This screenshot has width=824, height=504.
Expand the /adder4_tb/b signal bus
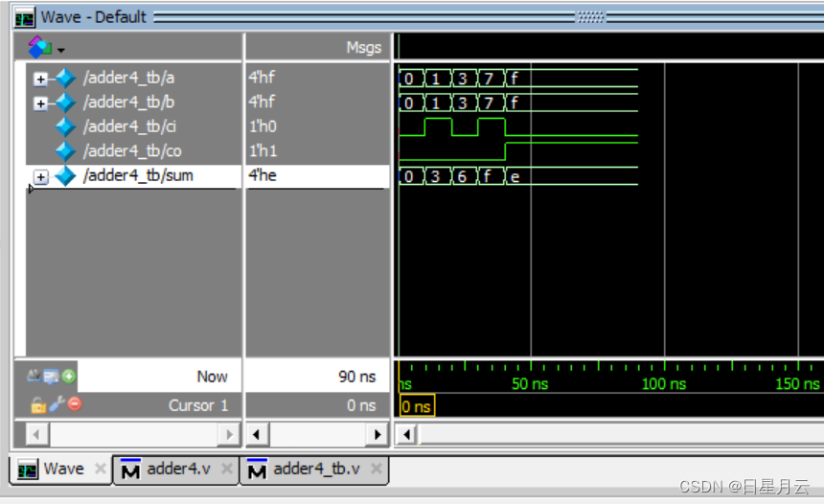(40, 103)
